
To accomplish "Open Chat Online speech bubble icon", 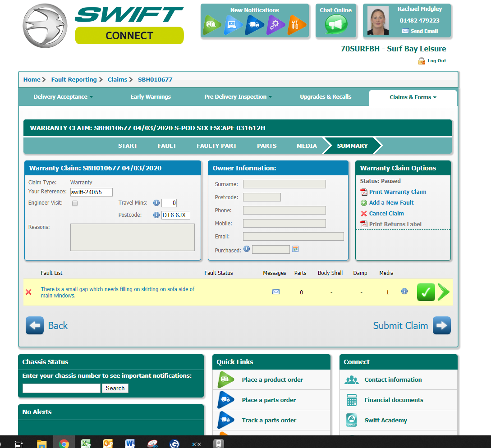I will pyautogui.click(x=336, y=24).
